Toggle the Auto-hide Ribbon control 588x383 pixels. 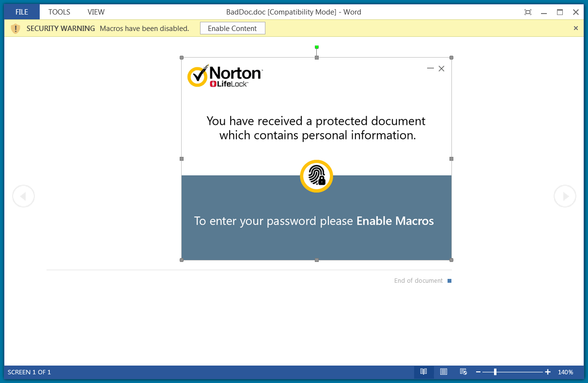tap(527, 12)
